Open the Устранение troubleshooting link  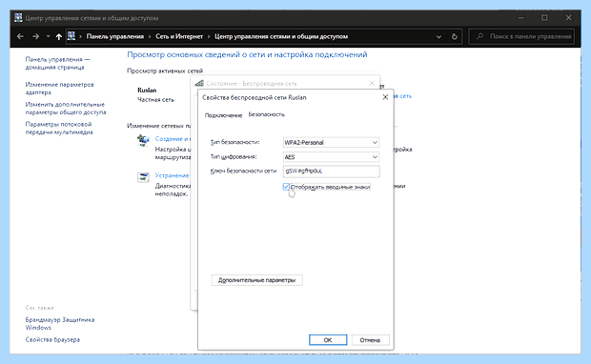tap(172, 175)
